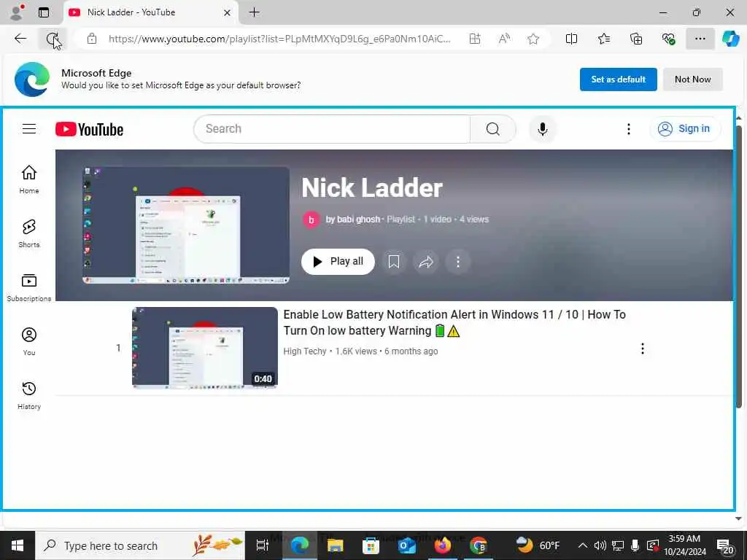The image size is (747, 560).
Task: Start voice search with microphone icon
Action: click(543, 128)
